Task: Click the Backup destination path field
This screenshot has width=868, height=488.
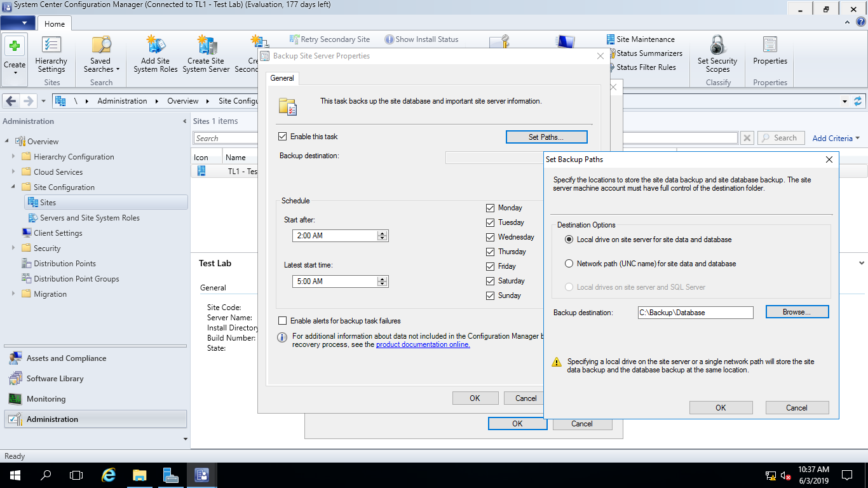Action: click(696, 313)
